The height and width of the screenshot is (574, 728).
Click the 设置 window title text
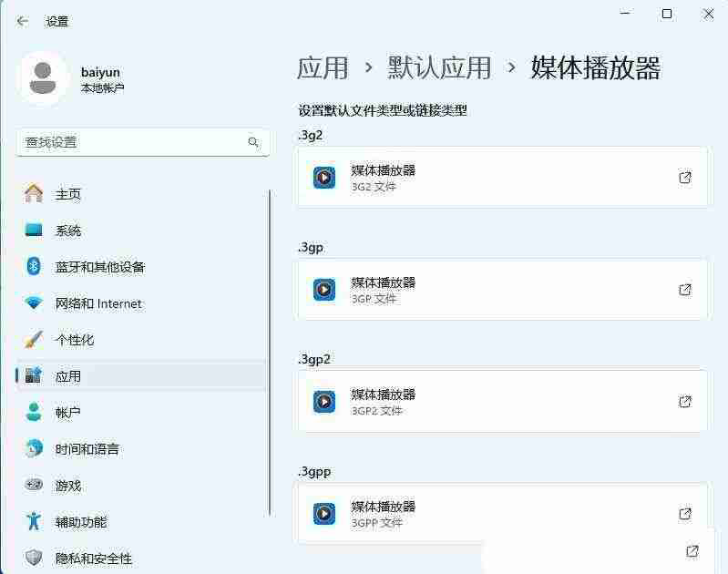pyautogui.click(x=57, y=21)
